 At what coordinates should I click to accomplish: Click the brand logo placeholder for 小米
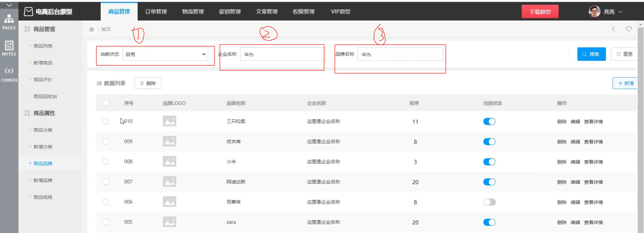[170, 161]
